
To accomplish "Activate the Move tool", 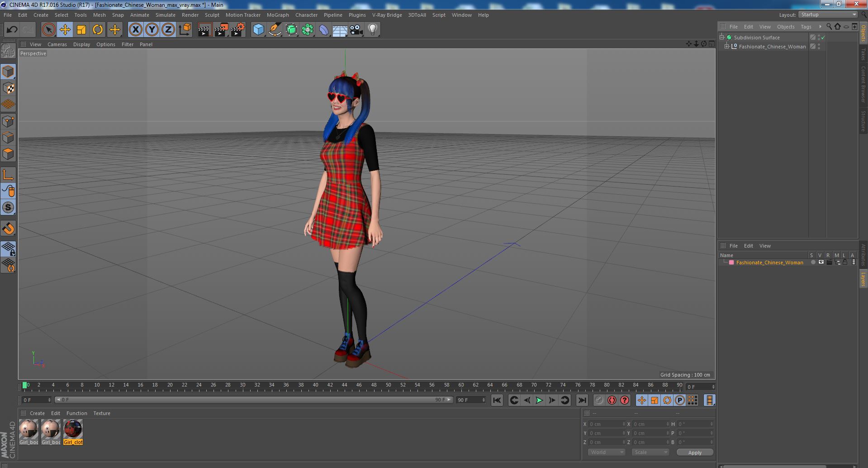I will click(x=65, y=30).
